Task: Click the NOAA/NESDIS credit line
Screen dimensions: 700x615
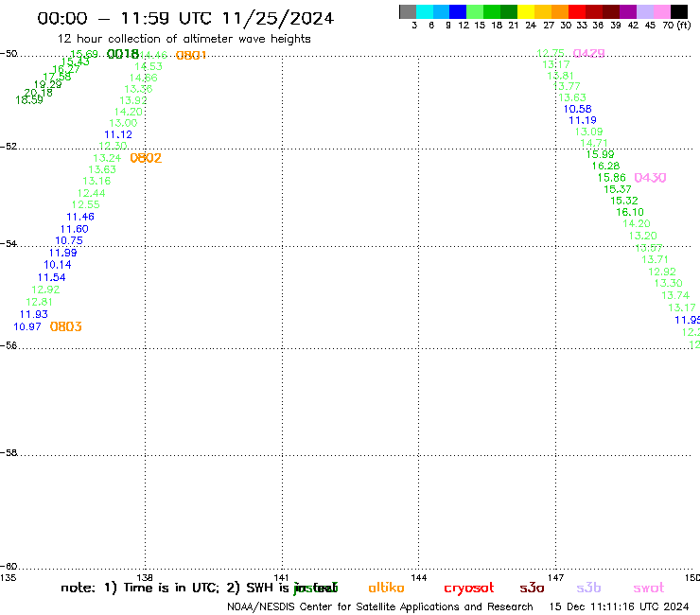Action: coord(380,606)
